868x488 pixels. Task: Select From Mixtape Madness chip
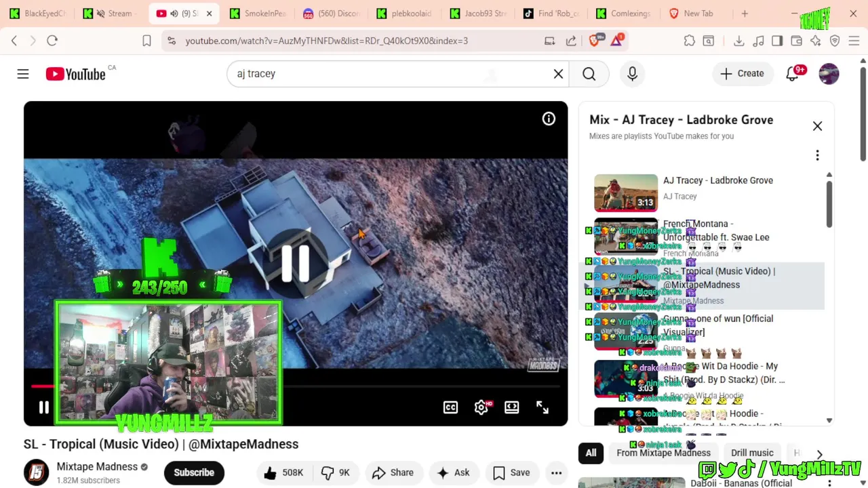(663, 453)
